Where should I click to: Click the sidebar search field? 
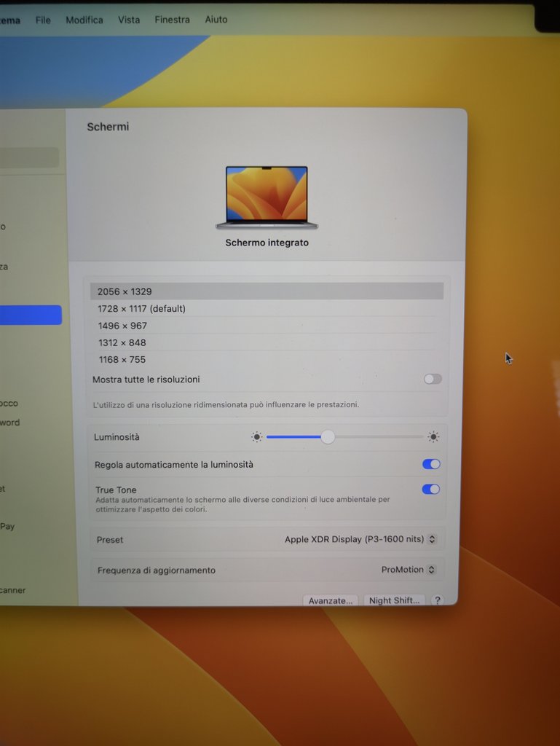(x=29, y=157)
